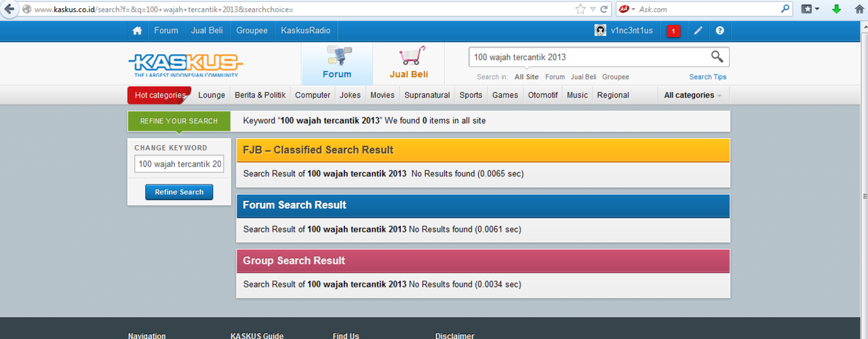The height and width of the screenshot is (339, 868).
Task: Click the browser back arrow button
Action: (9, 9)
